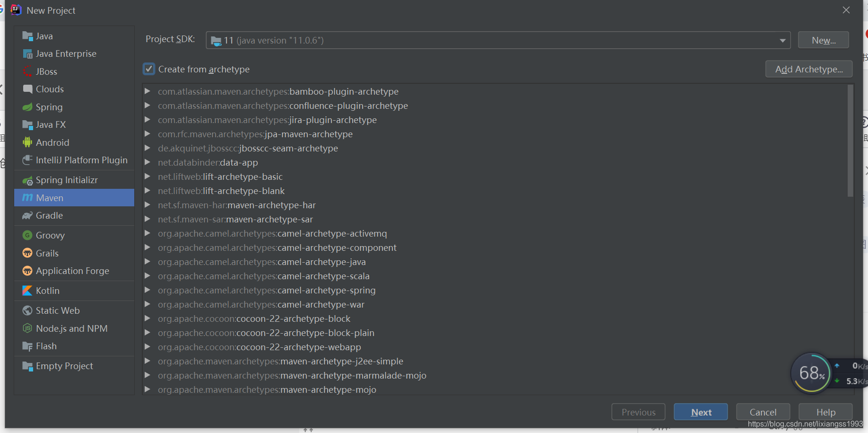Open the Project SDK dropdown arrow

click(x=782, y=41)
